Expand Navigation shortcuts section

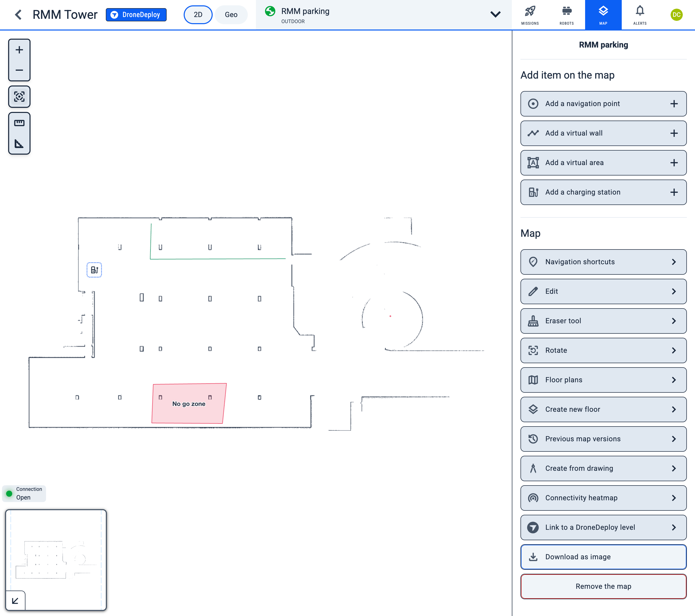tap(603, 262)
